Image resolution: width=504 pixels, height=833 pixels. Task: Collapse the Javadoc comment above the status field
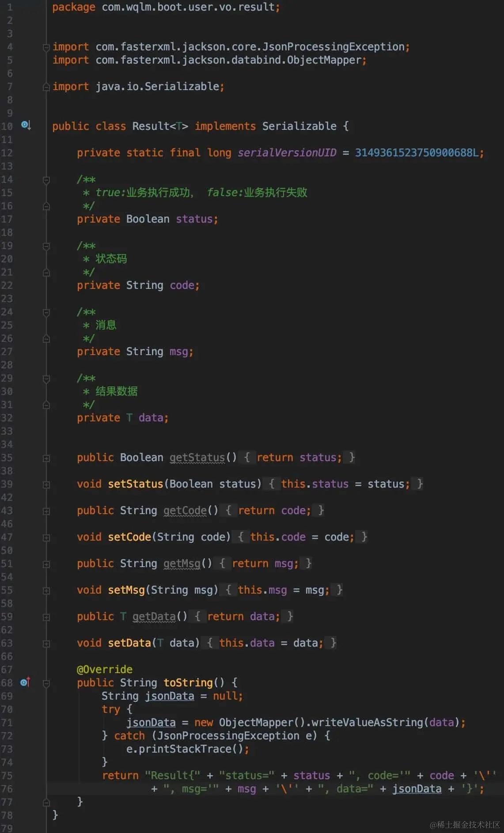(46, 180)
